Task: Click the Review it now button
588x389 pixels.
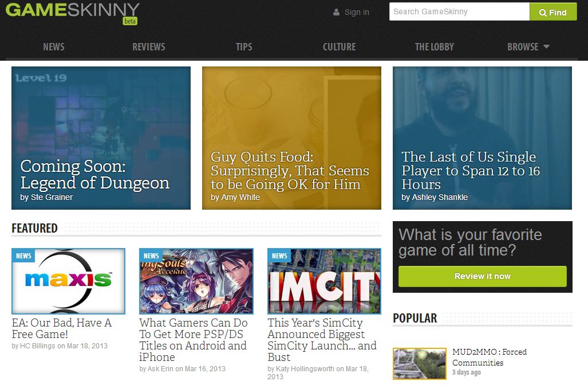Action: 482,277
